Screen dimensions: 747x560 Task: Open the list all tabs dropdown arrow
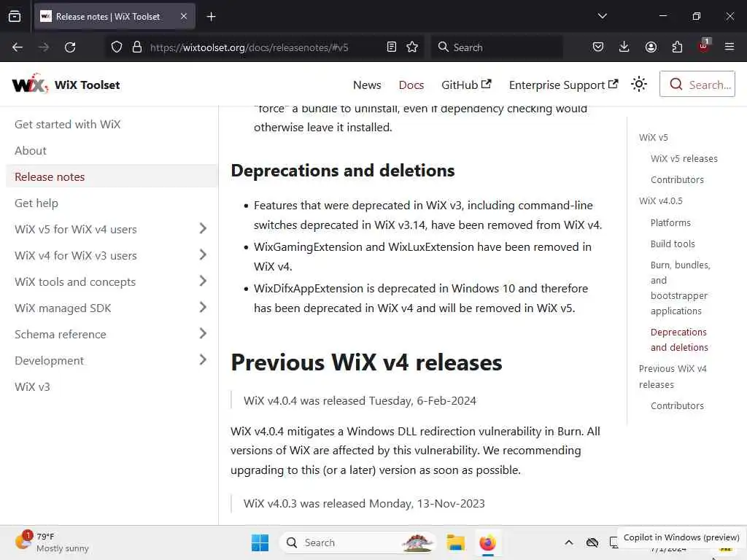(x=602, y=16)
